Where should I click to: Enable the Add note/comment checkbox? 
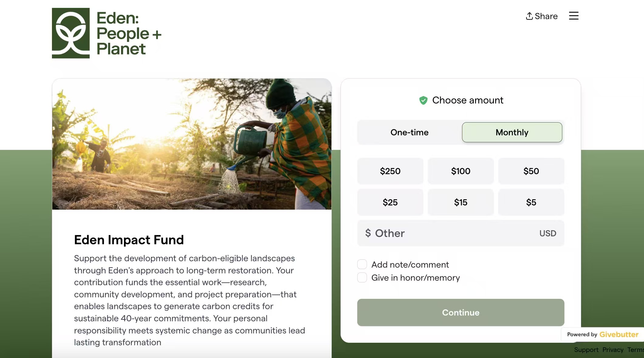pos(362,265)
